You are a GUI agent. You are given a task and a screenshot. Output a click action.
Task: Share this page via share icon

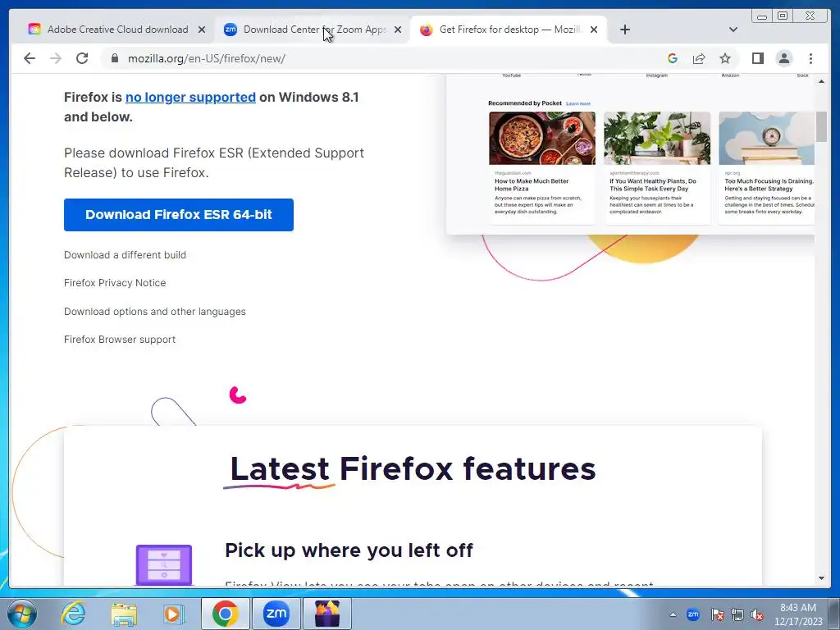699,58
